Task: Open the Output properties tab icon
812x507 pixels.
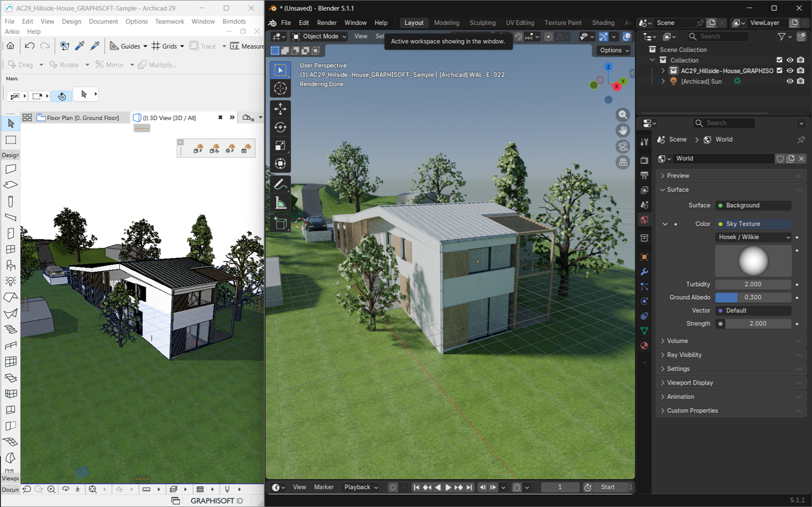Action: (644, 175)
